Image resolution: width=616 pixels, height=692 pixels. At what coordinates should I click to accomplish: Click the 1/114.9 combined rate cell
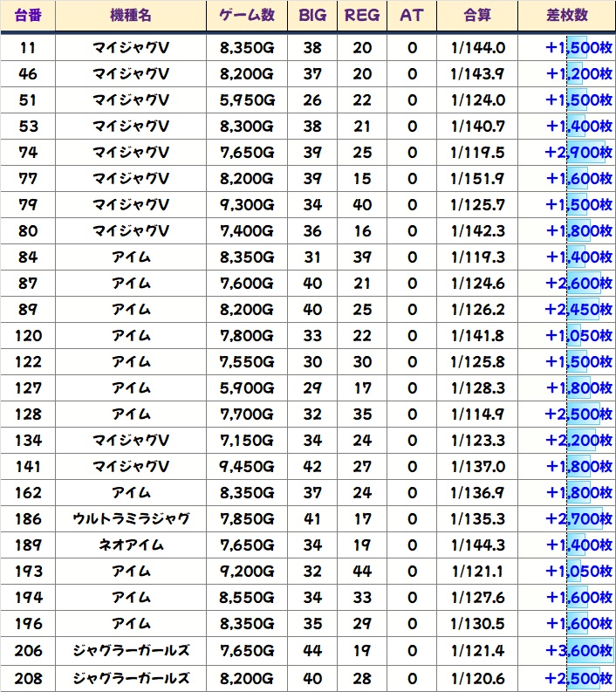pos(477,415)
